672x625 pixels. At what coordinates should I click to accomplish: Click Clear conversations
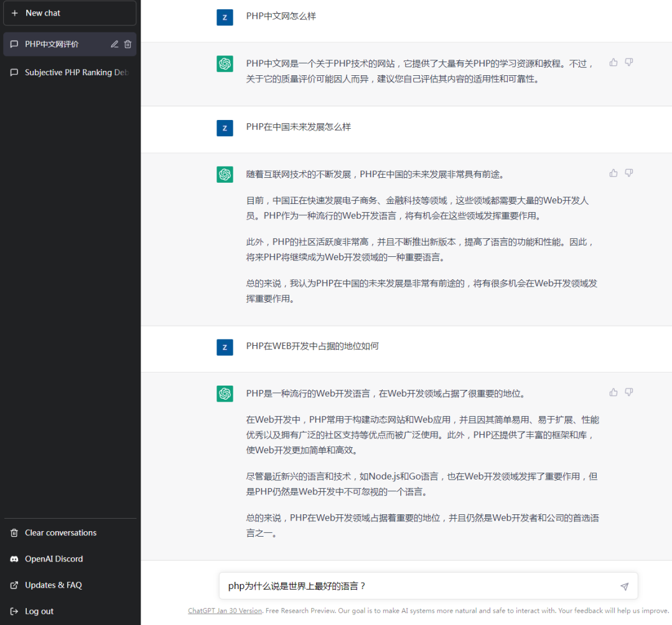coord(70,532)
